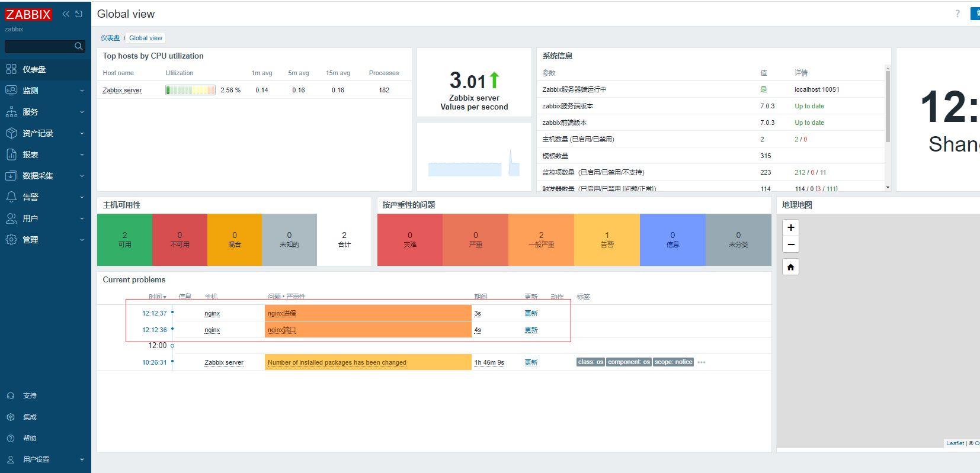Image resolution: width=980 pixels, height=473 pixels.
Task: Click the scope: notice tag
Action: coord(673,362)
